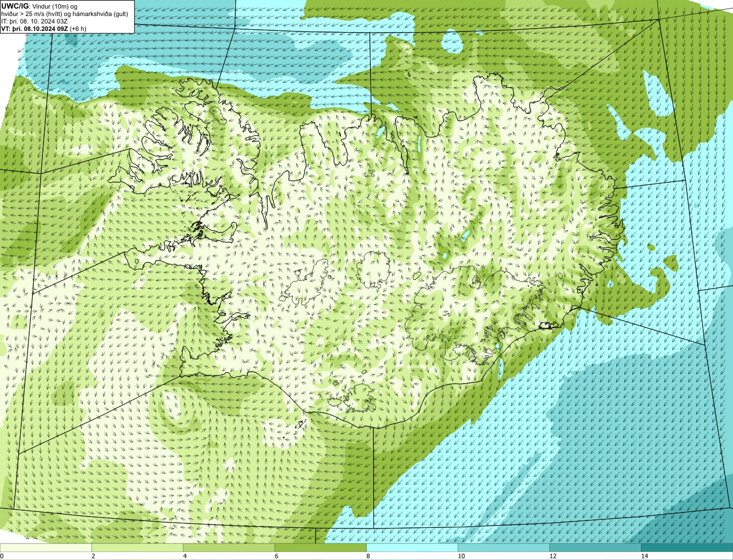733x560 pixels.
Task: Click the initial time line "IT: þri. 08. 10. 2024 03Z"
Action: click(35, 21)
